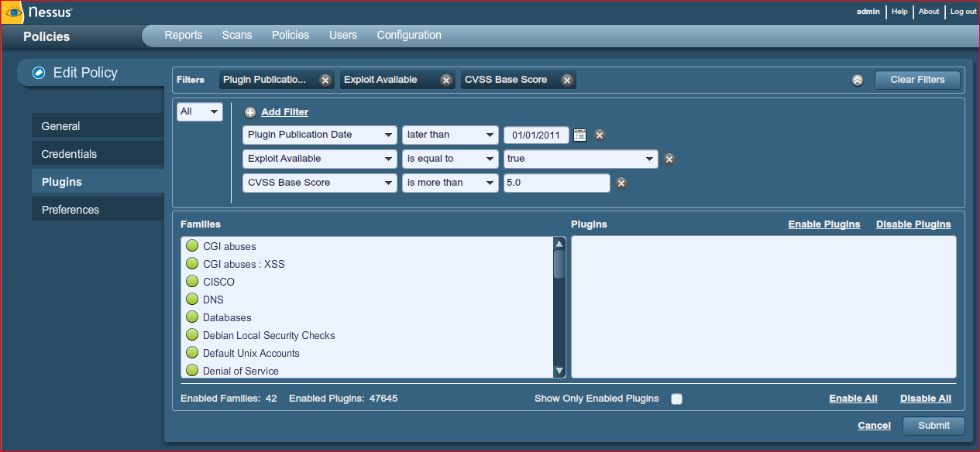The image size is (980, 452).
Task: Open the calendar date picker
Action: pyautogui.click(x=580, y=135)
